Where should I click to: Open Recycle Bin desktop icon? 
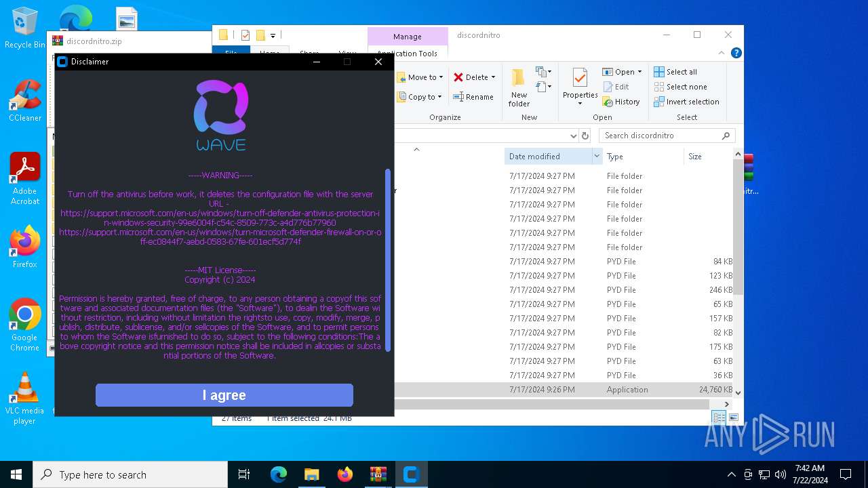25,27
